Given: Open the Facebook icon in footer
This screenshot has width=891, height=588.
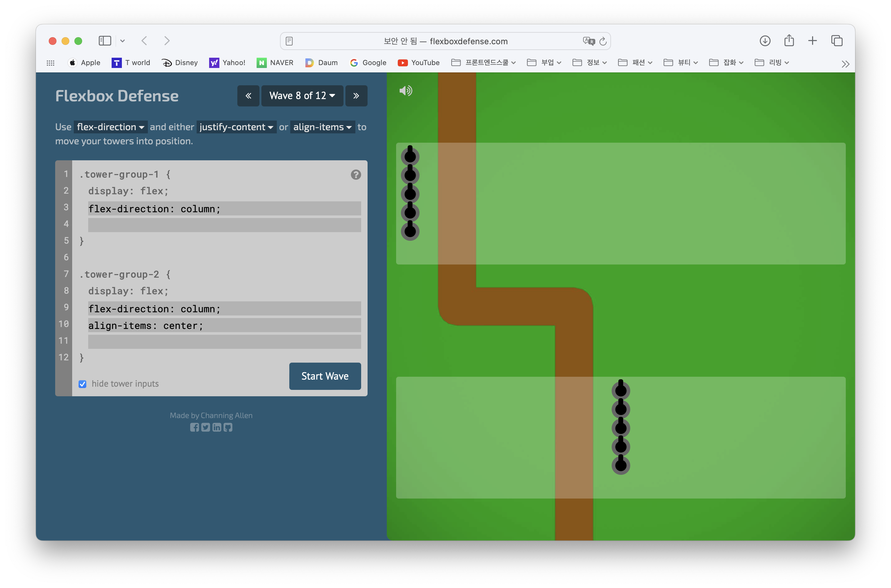Looking at the screenshot, I should point(194,427).
